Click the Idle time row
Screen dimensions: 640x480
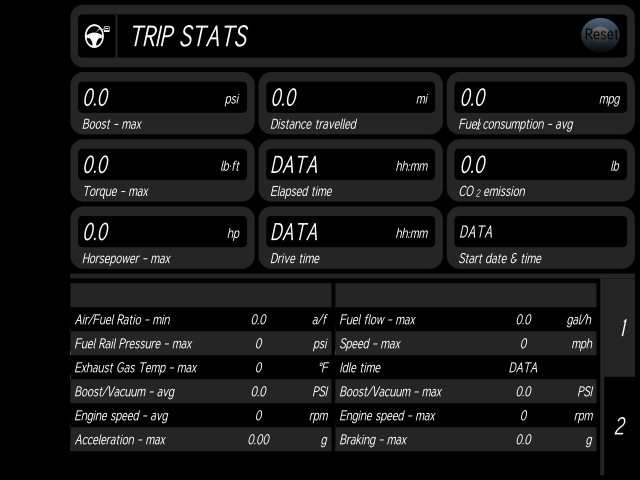[x=466, y=367]
